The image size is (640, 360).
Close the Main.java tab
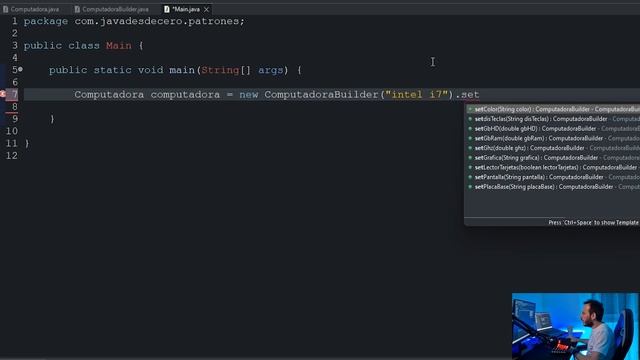(207, 9)
